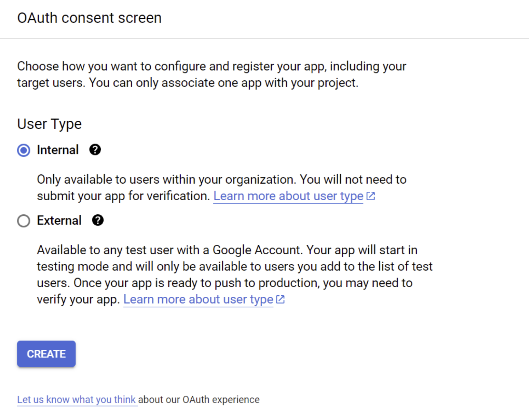
Task: Click the external-link icon after Internal's Learn more link
Action: point(371,196)
